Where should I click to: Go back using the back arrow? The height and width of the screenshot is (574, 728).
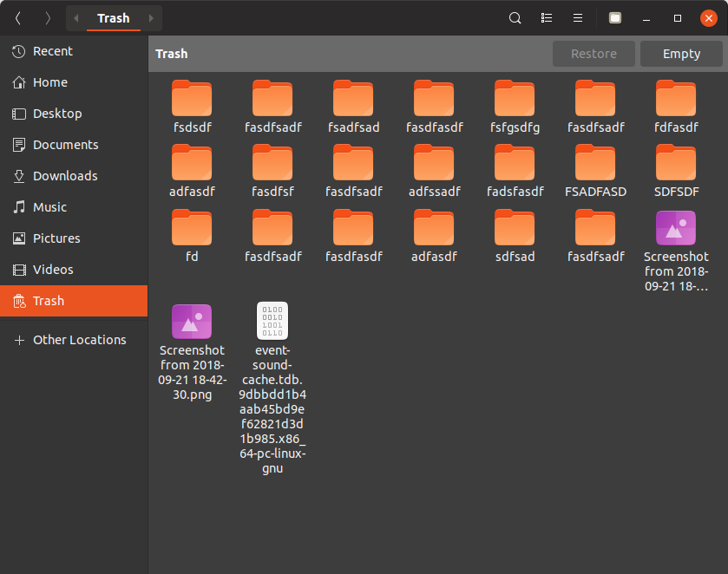tap(18, 18)
